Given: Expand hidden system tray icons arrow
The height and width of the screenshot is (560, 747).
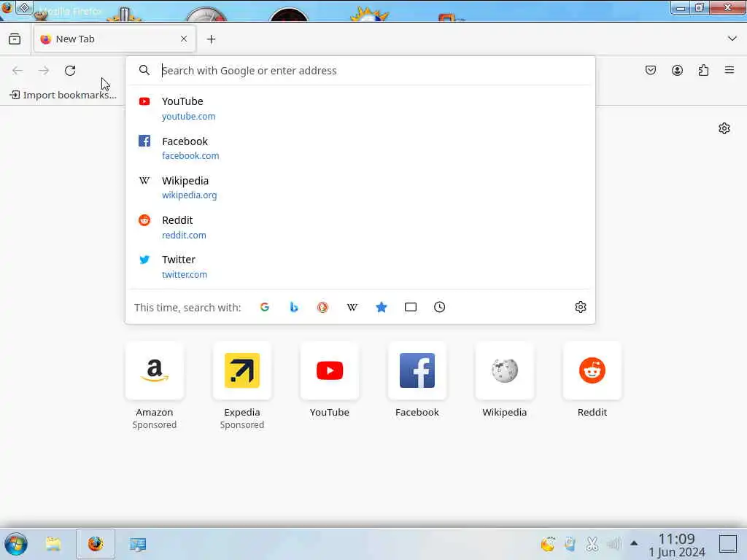Looking at the screenshot, I should coord(634,543).
